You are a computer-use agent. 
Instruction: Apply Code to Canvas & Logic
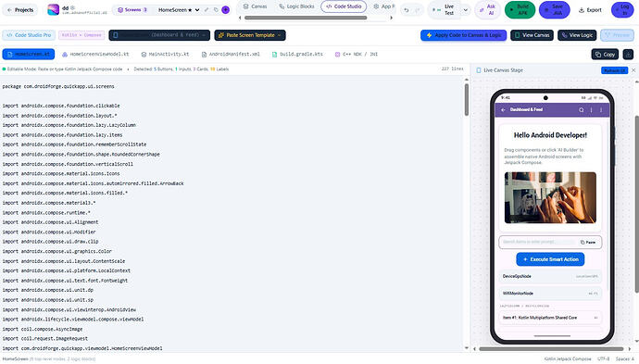click(463, 35)
